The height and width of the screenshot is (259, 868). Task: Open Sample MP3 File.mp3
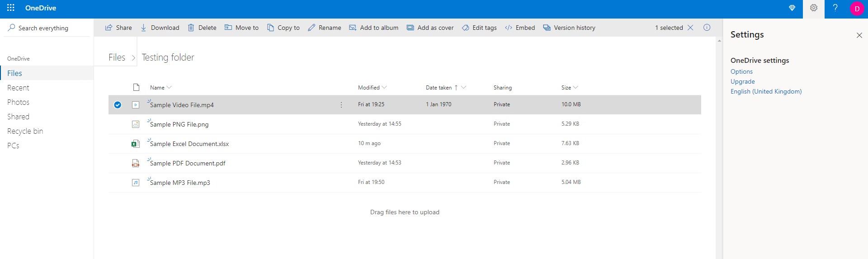pos(180,183)
